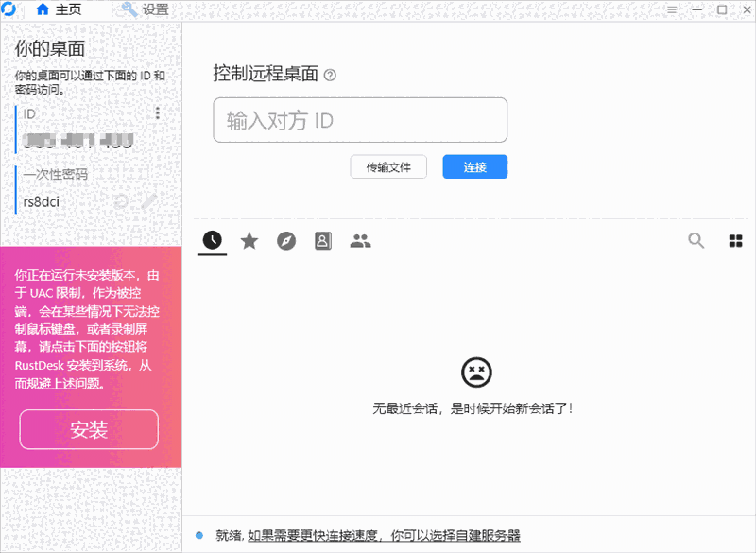Open the discovered peers compass icon

[x=286, y=240]
